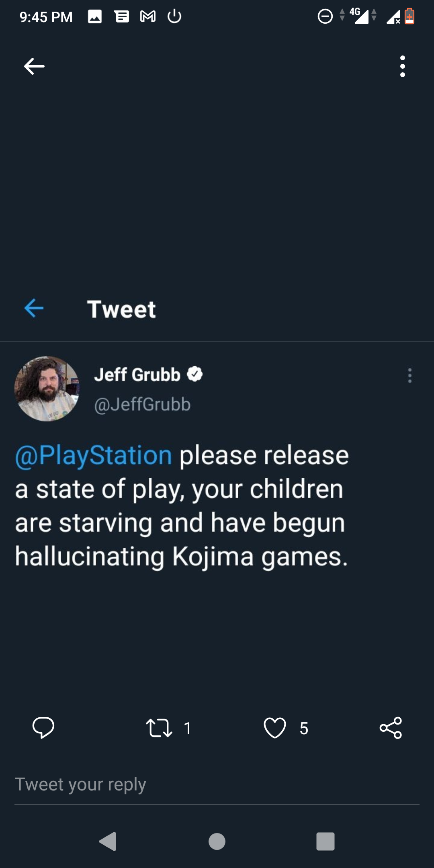Open the top-right three-dot overflow menu
Image resolution: width=434 pixels, height=868 pixels.
point(402,66)
